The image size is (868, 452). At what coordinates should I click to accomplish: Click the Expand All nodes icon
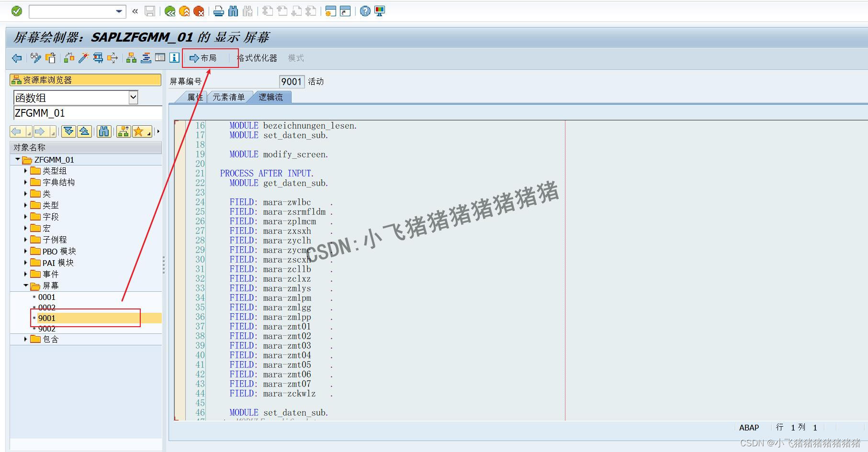pos(69,132)
